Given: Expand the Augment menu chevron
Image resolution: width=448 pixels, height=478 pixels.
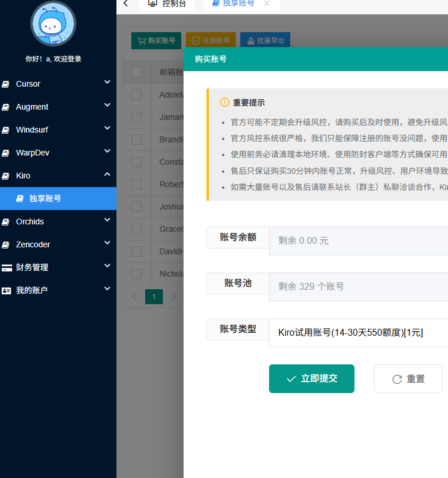Looking at the screenshot, I should coord(107,106).
